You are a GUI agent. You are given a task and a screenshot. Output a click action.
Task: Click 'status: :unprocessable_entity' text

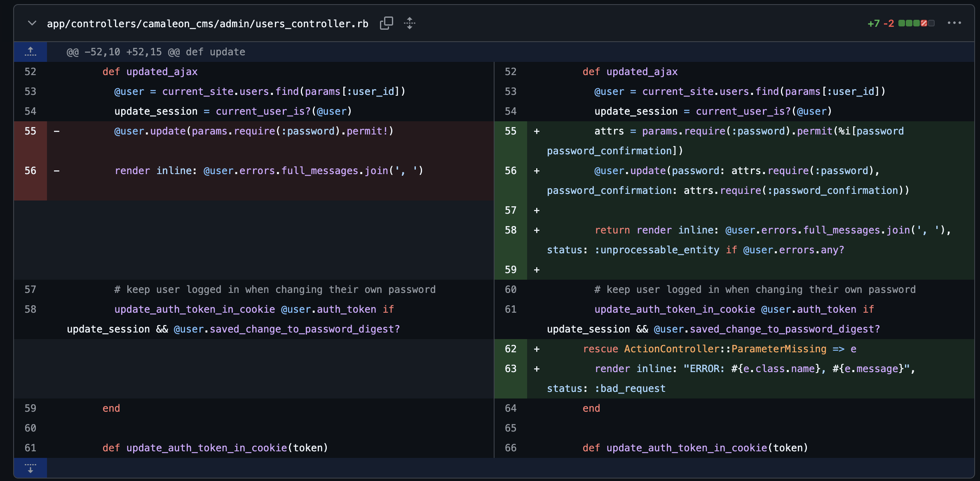633,250
